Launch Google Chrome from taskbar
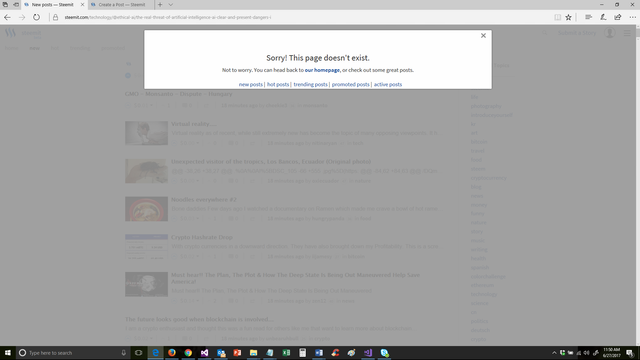640x360 pixels. 188,353
